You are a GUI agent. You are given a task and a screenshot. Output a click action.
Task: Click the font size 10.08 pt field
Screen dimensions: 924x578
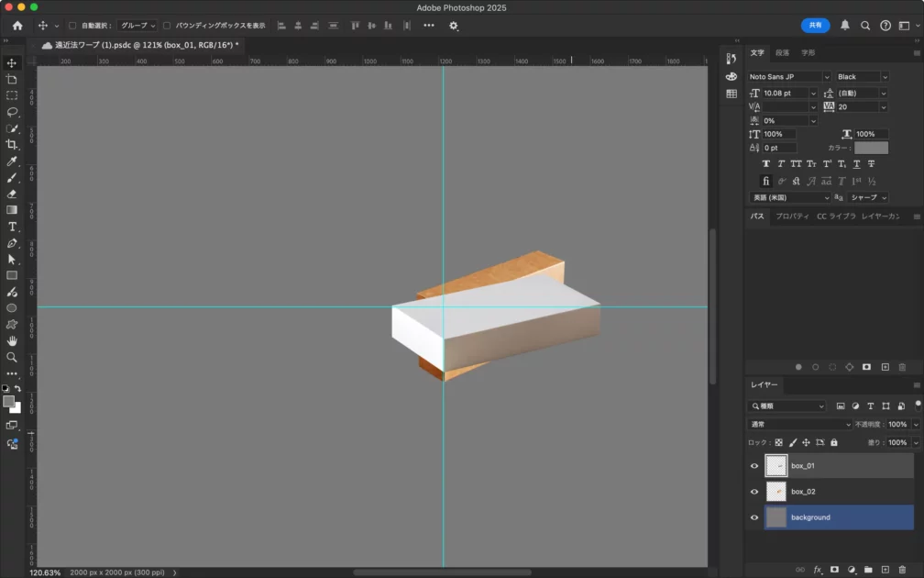[x=786, y=93]
